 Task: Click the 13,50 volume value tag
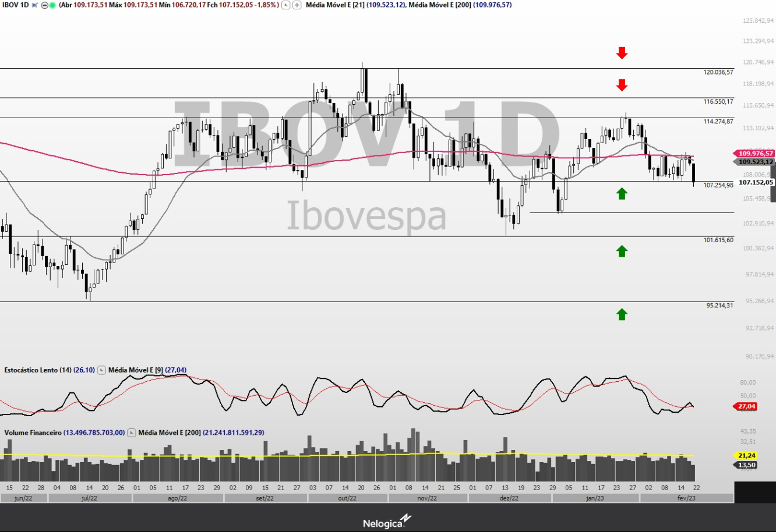[745, 465]
